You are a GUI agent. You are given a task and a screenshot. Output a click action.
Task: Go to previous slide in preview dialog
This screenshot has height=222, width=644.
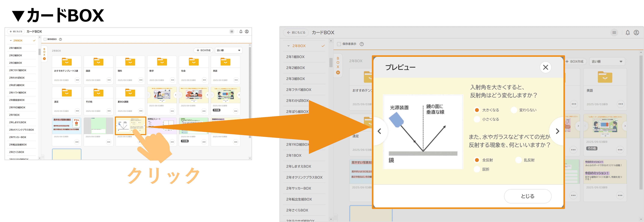click(x=379, y=131)
